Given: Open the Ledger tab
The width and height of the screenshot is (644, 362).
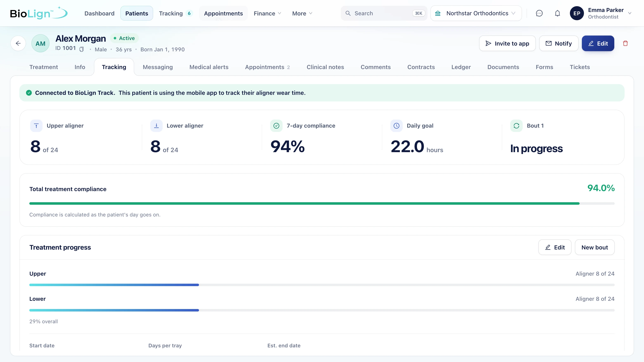Looking at the screenshot, I should [461, 67].
